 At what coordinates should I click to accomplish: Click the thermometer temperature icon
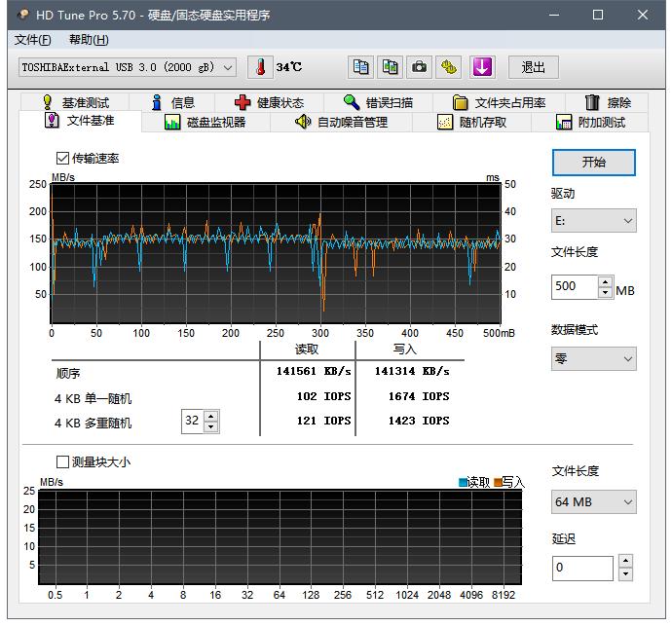tap(261, 67)
